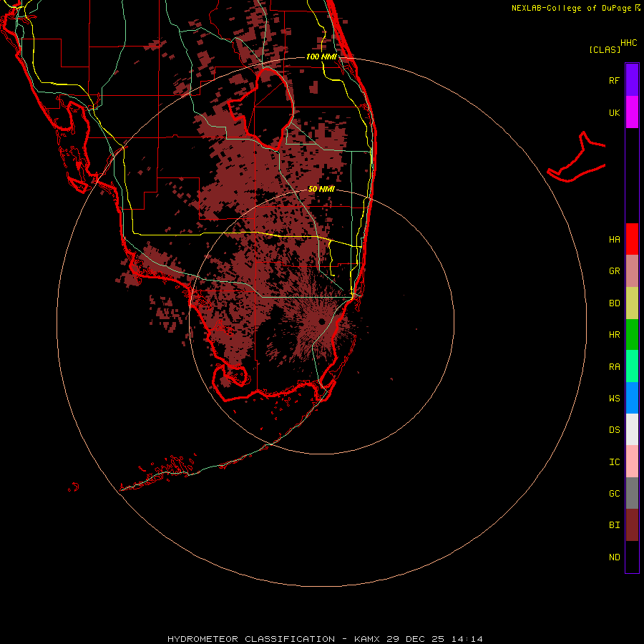
Task: Click the BD legend label
Action: point(614,303)
